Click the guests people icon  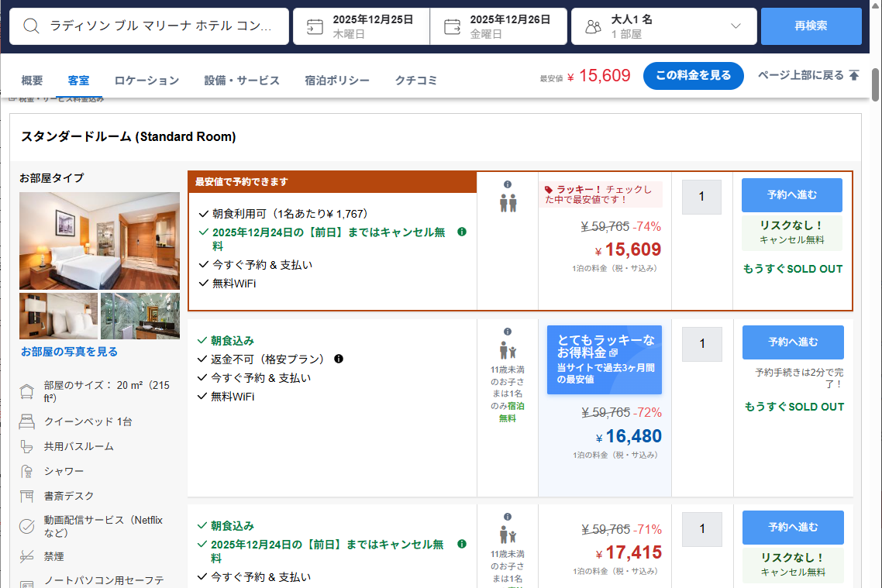593,27
